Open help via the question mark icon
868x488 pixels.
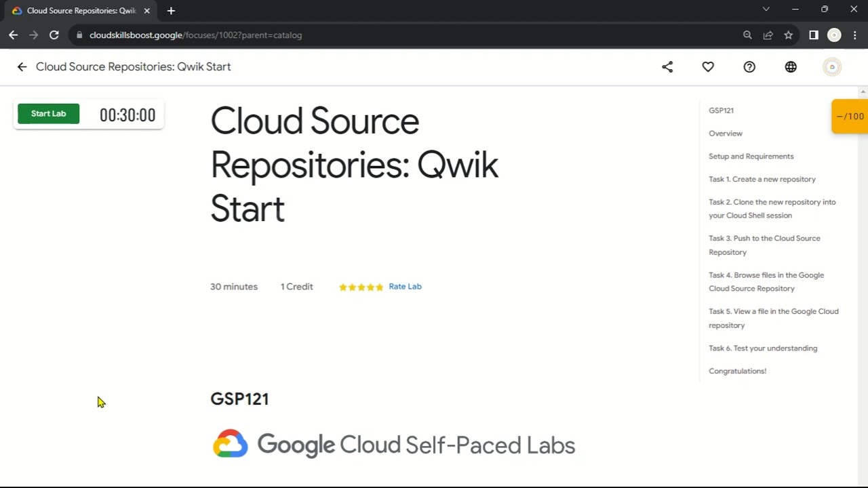point(749,66)
